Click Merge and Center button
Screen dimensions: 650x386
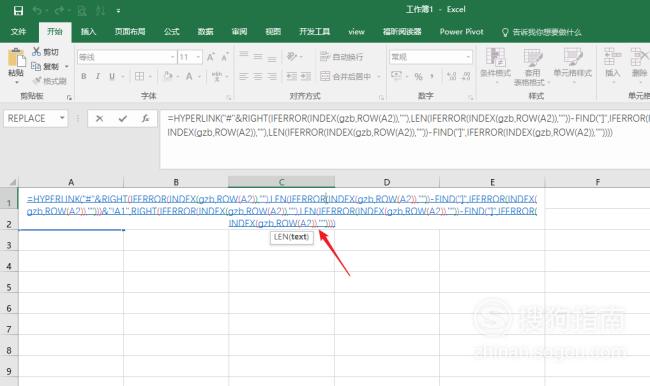(x=347, y=76)
